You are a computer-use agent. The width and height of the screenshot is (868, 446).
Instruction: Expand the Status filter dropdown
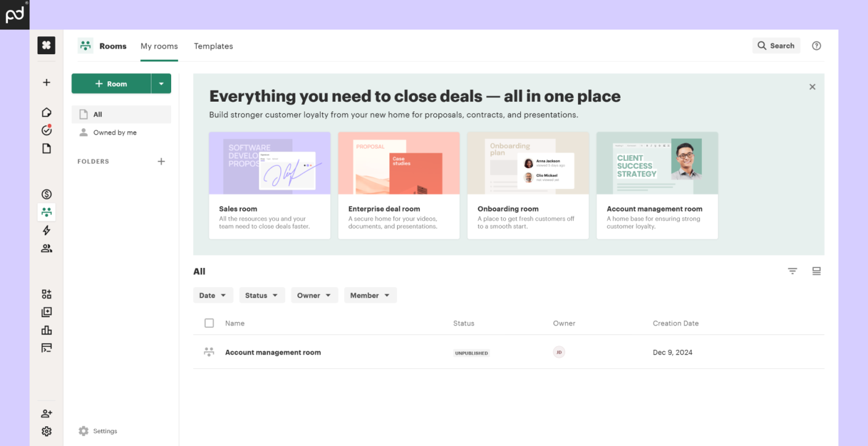(x=262, y=296)
